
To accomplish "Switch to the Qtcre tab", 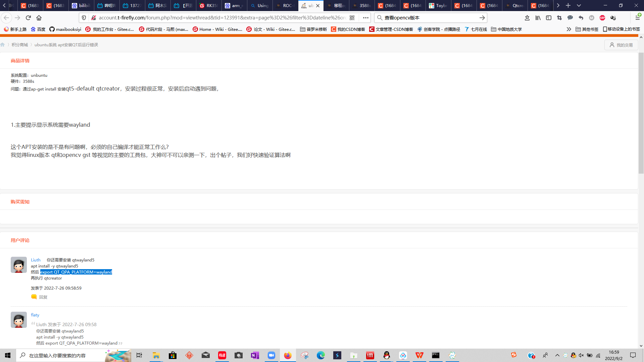I will [x=515, y=5].
